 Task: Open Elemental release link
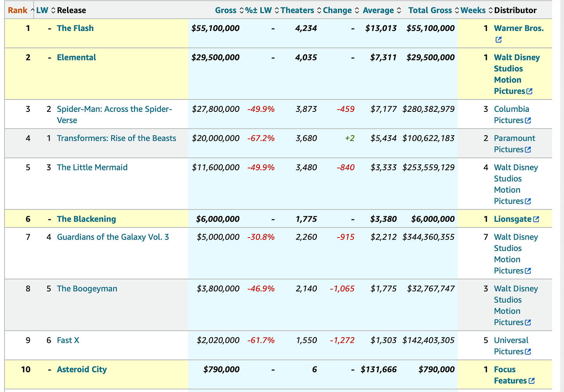tap(76, 57)
